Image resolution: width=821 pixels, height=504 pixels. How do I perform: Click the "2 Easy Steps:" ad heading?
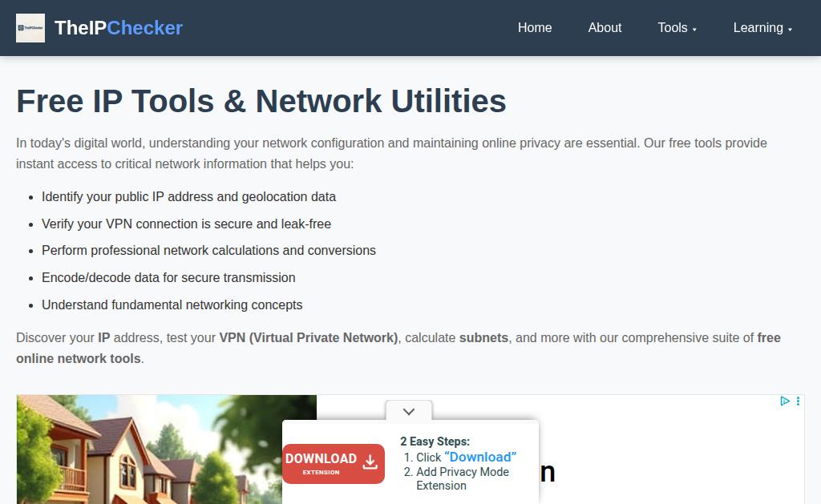click(435, 442)
